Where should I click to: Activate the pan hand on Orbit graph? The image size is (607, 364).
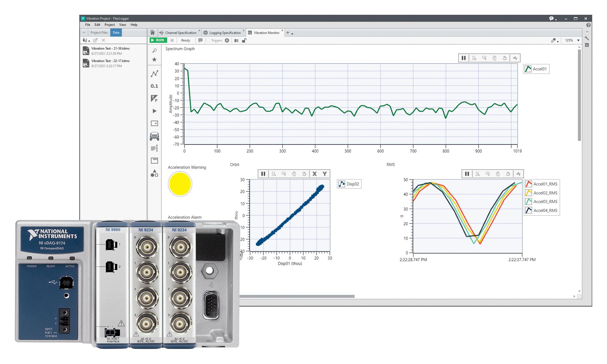[x=294, y=174]
